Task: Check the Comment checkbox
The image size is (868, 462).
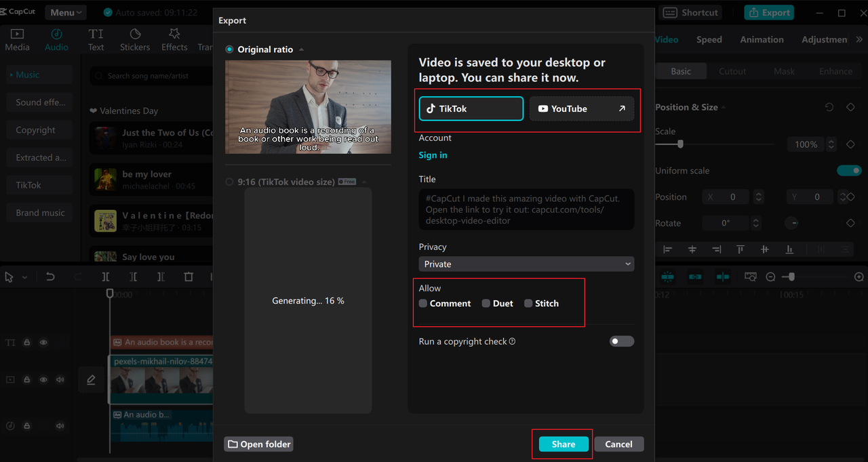Action: [x=423, y=303]
